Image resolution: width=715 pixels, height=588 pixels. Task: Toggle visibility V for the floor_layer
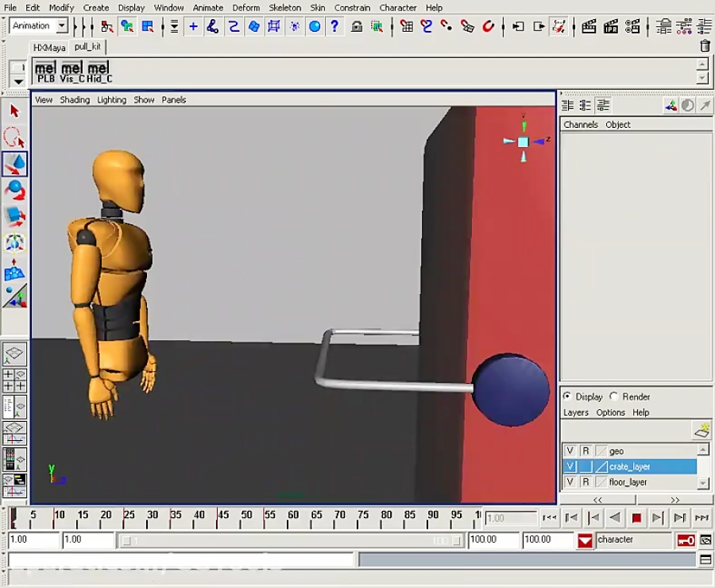[570, 482]
